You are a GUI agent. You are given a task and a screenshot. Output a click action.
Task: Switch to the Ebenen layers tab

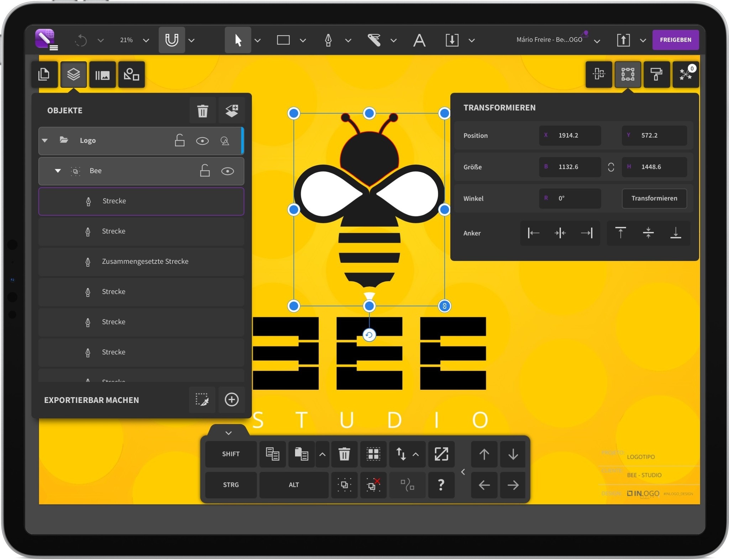pos(73,74)
